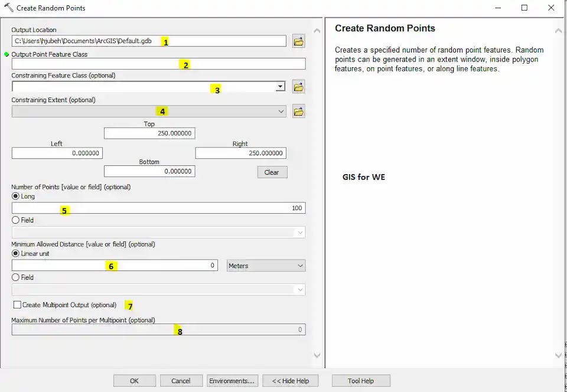Open Constraining Feature Class dropdown
Viewport: 567px width, 392px height.
(280, 86)
